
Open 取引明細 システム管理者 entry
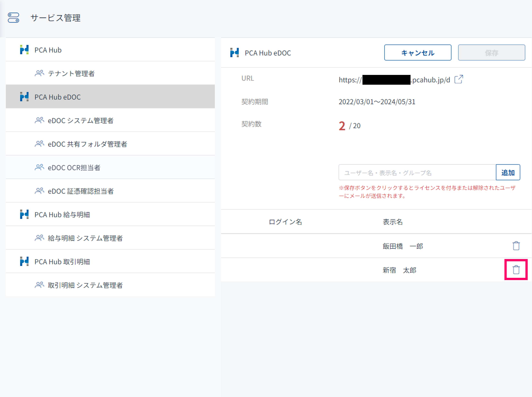(85, 285)
